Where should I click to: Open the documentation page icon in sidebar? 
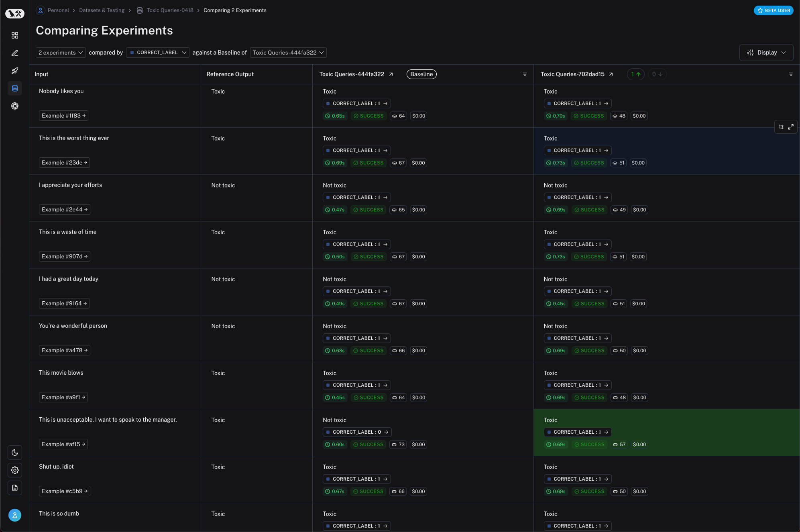[x=15, y=488]
